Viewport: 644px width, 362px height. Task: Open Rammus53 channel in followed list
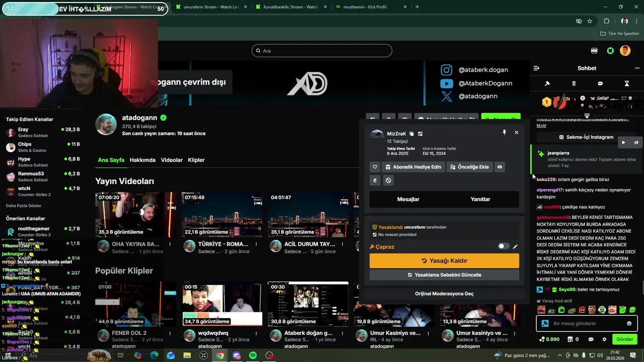(43, 176)
